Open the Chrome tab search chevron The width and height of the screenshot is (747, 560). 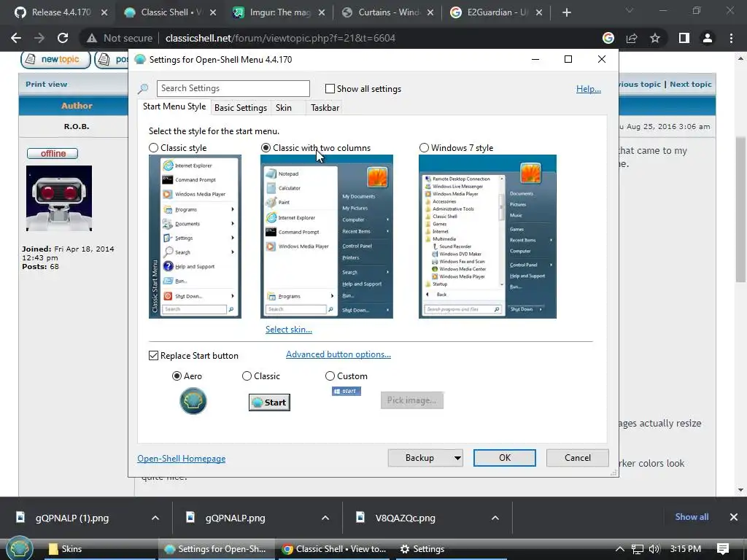click(x=629, y=10)
